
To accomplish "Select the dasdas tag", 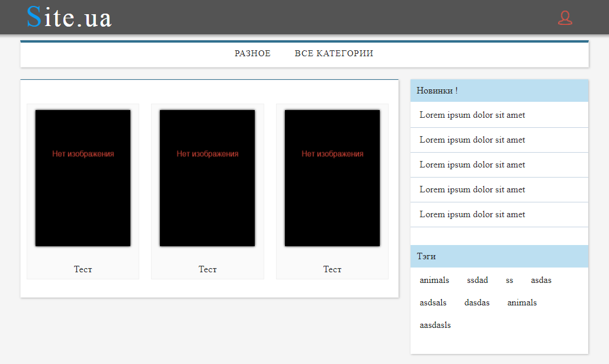I will pos(477,302).
